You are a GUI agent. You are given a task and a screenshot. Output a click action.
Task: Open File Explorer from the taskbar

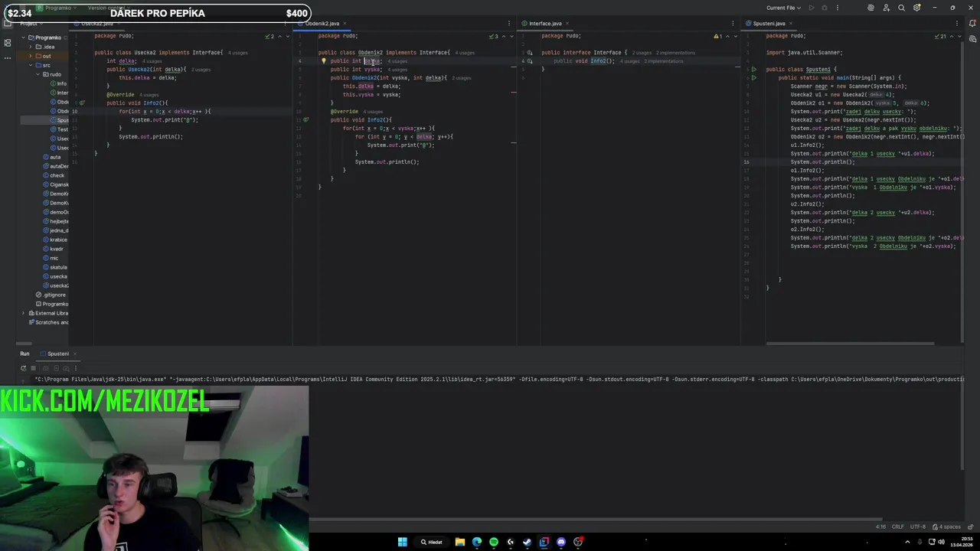tap(460, 542)
